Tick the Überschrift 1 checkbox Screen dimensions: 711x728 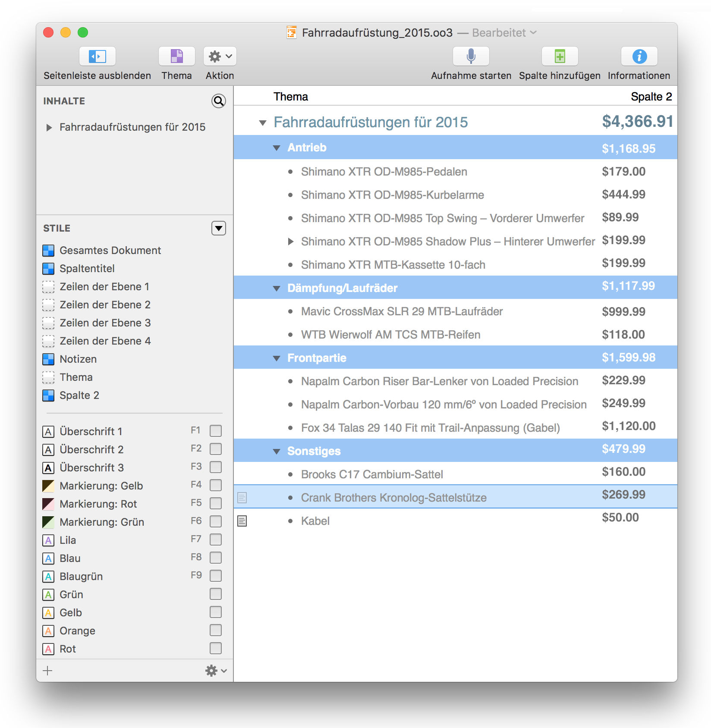216,431
